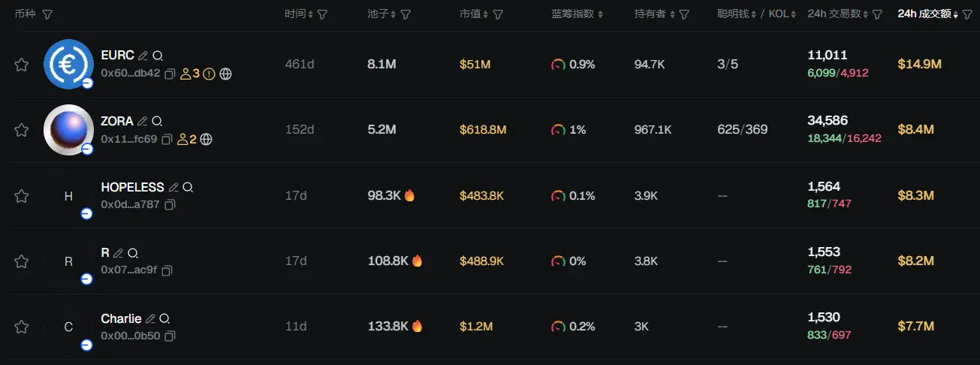Open the 24h 交易数 column filter
The width and height of the screenshot is (980, 365).
[x=876, y=14]
